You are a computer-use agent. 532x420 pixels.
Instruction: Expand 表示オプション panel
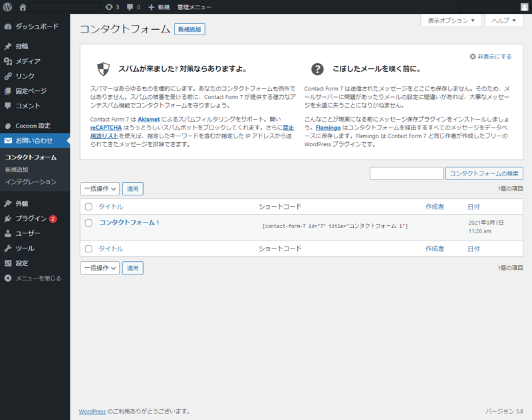[451, 21]
